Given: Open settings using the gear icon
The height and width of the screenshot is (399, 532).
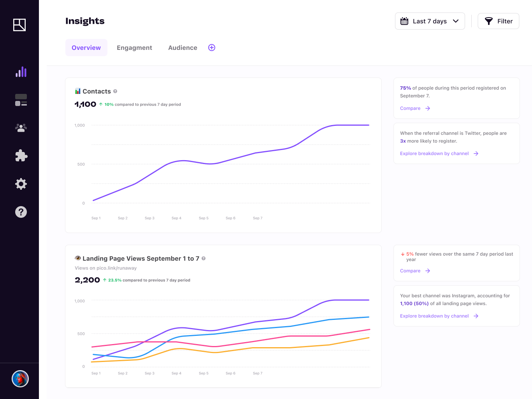Looking at the screenshot, I should tap(21, 184).
